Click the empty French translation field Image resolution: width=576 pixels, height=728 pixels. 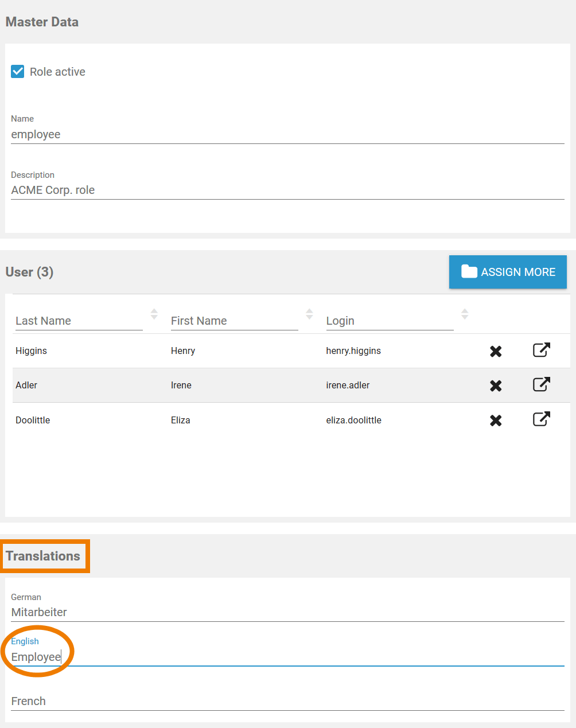pos(287,701)
